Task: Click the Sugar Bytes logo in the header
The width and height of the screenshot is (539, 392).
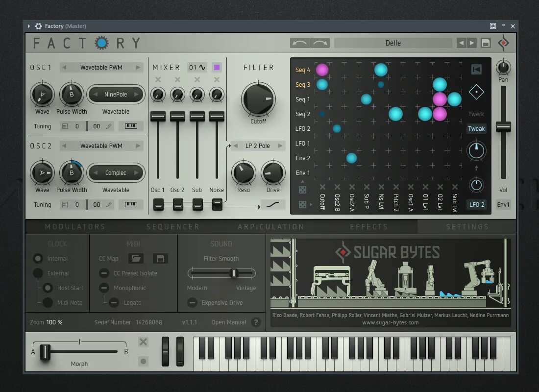Action: tap(503, 43)
